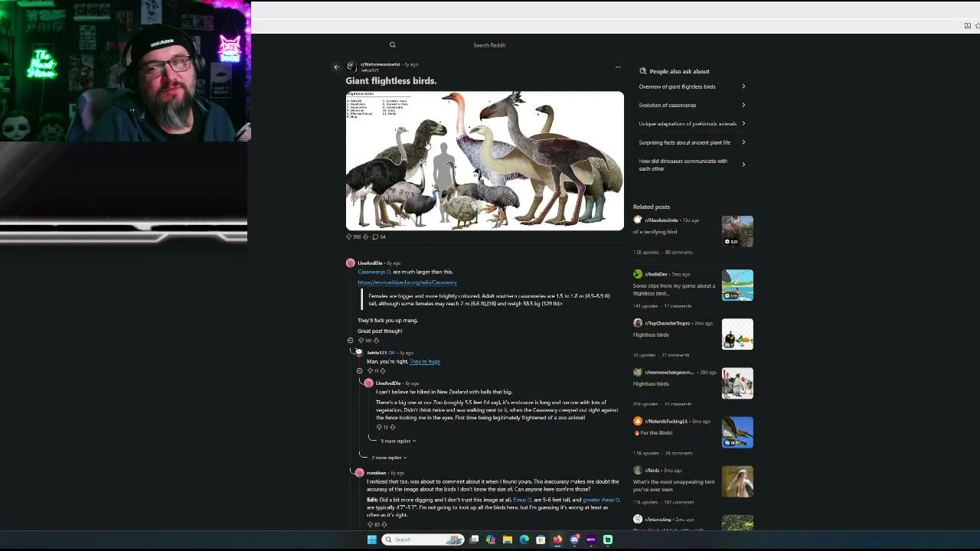Open the Giant flightless birds image
This screenshot has height=551, width=980.
(485, 161)
